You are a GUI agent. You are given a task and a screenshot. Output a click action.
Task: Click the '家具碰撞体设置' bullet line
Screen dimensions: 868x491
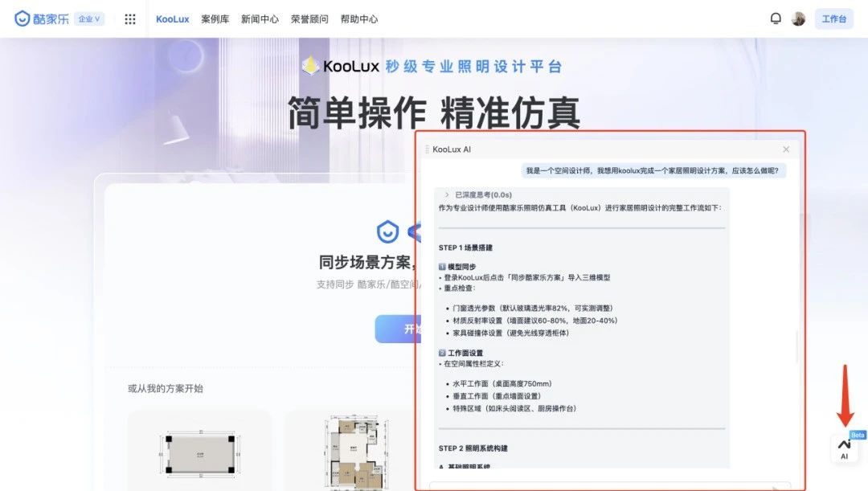coord(510,333)
